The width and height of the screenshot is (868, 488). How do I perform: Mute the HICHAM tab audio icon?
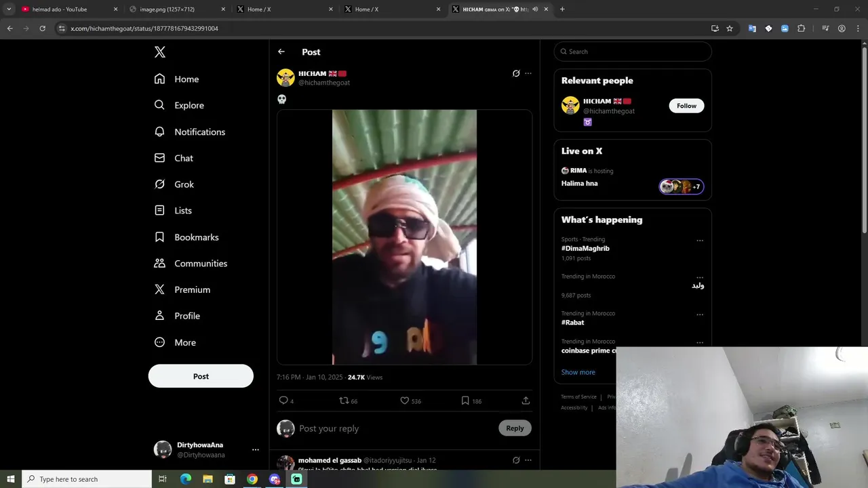(535, 9)
